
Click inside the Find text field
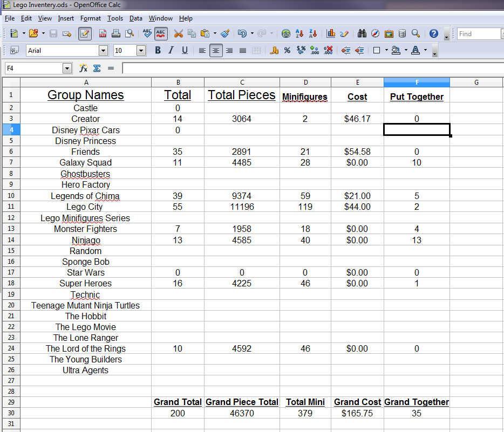tap(478, 33)
